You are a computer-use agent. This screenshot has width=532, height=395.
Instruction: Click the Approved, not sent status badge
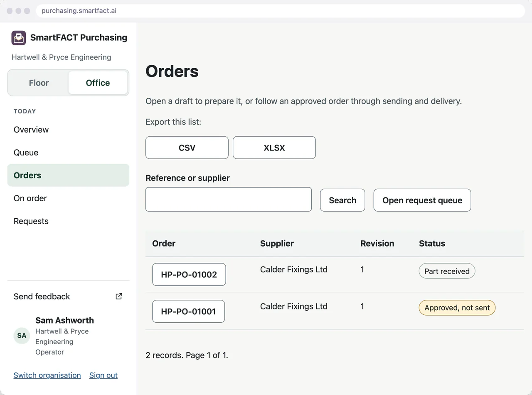pos(457,308)
